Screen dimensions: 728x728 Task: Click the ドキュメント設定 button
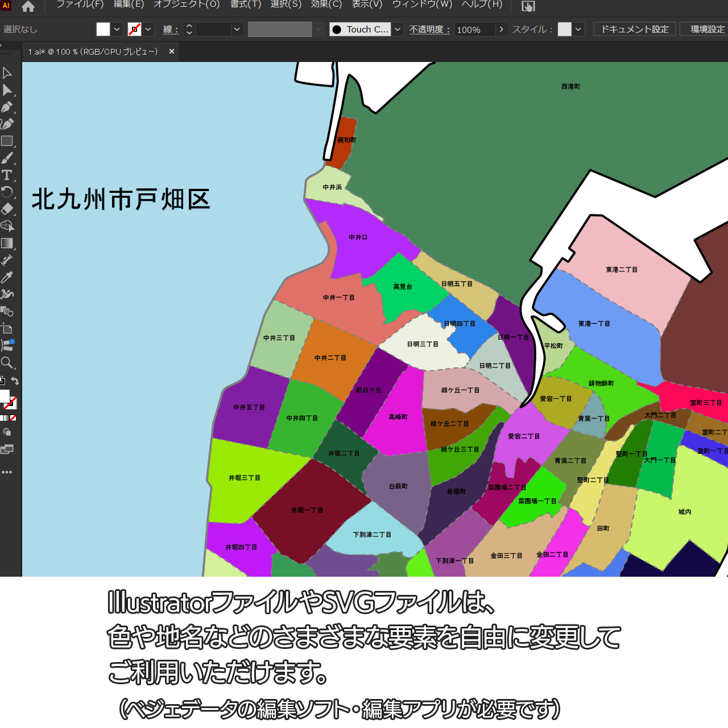635,30
